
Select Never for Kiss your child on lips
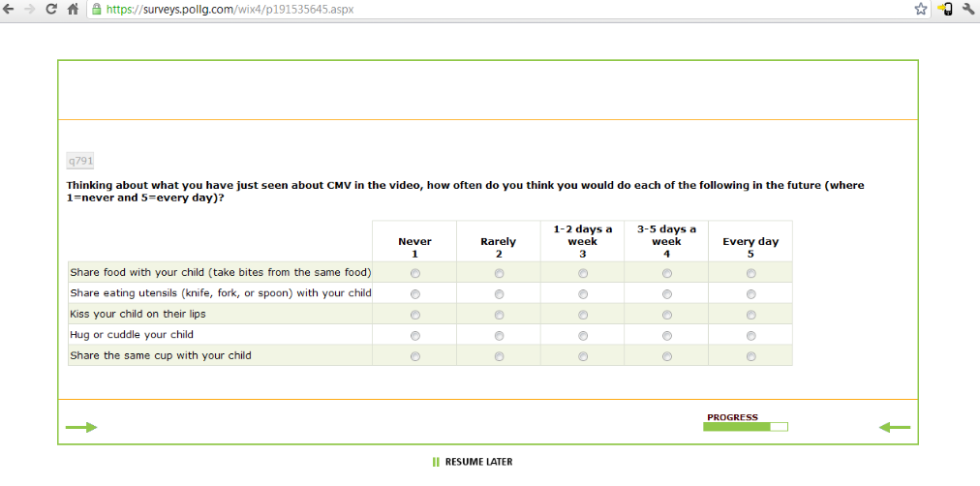click(415, 315)
